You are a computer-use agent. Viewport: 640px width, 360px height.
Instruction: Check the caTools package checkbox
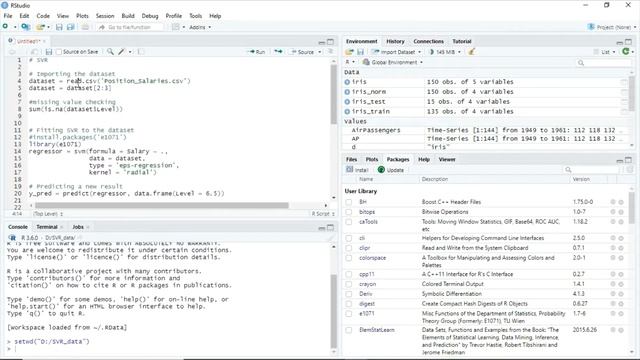[349, 222]
